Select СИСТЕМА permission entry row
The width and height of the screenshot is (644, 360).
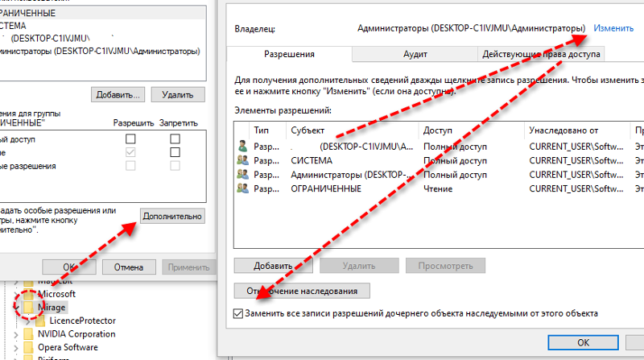tap(440, 161)
